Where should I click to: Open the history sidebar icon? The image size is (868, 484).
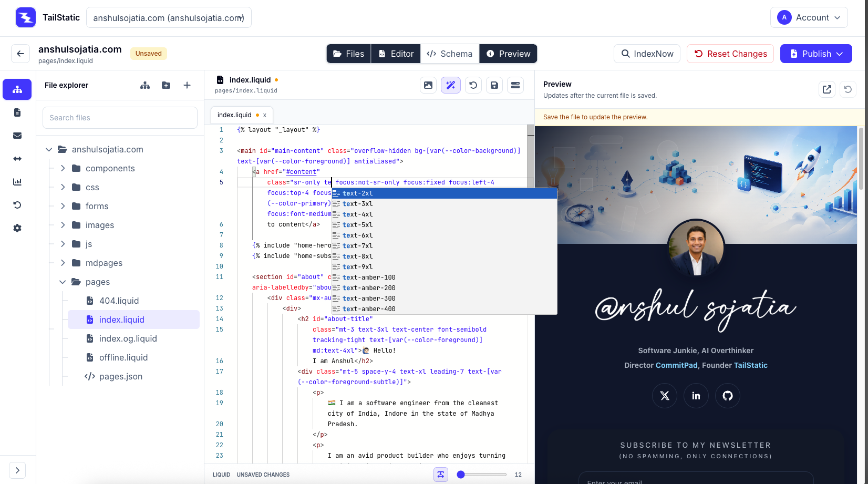pyautogui.click(x=17, y=205)
